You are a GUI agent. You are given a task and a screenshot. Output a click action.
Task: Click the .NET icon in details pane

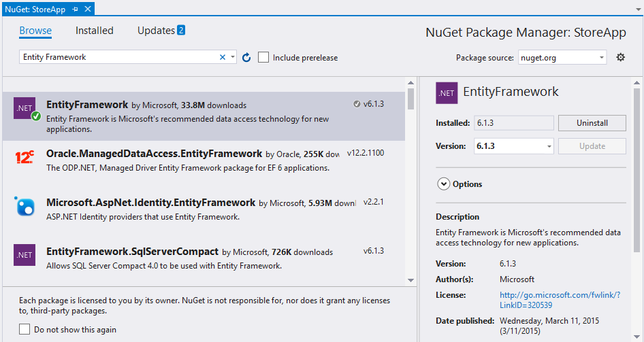447,92
